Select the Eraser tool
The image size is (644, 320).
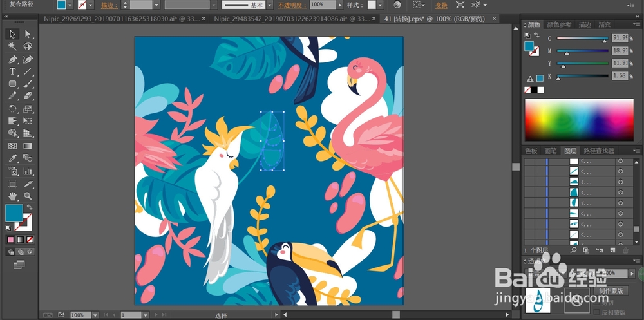(x=28, y=96)
